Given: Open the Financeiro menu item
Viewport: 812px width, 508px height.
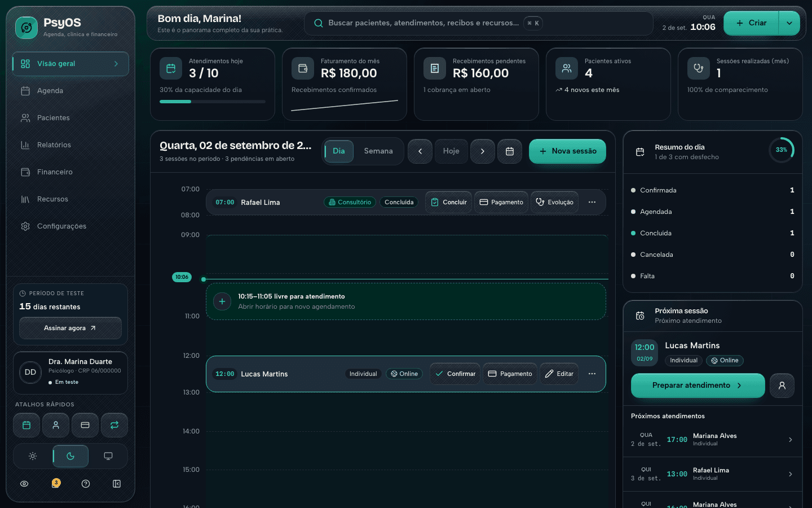Looking at the screenshot, I should (70, 172).
